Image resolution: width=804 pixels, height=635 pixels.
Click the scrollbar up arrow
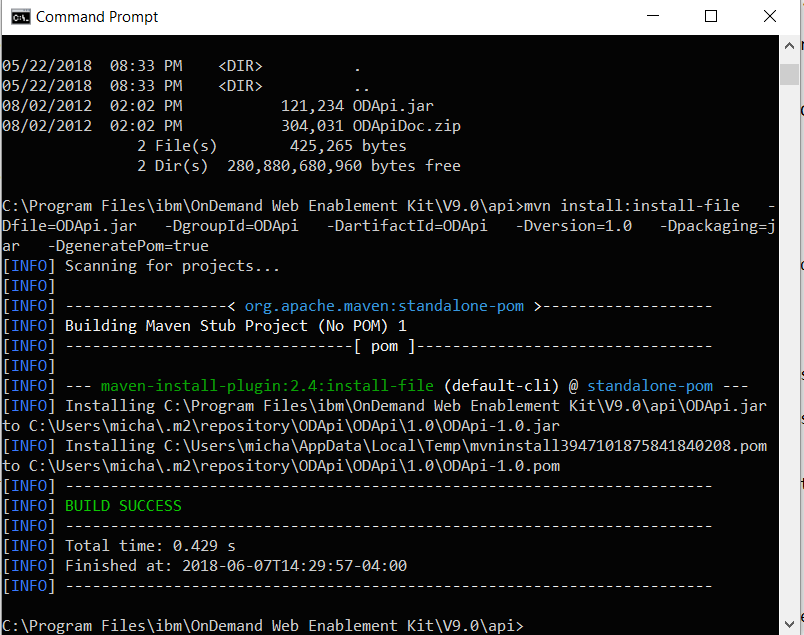789,46
